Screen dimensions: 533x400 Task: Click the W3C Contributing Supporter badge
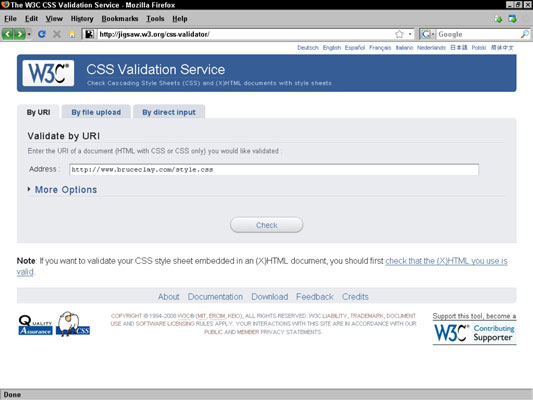point(475,333)
